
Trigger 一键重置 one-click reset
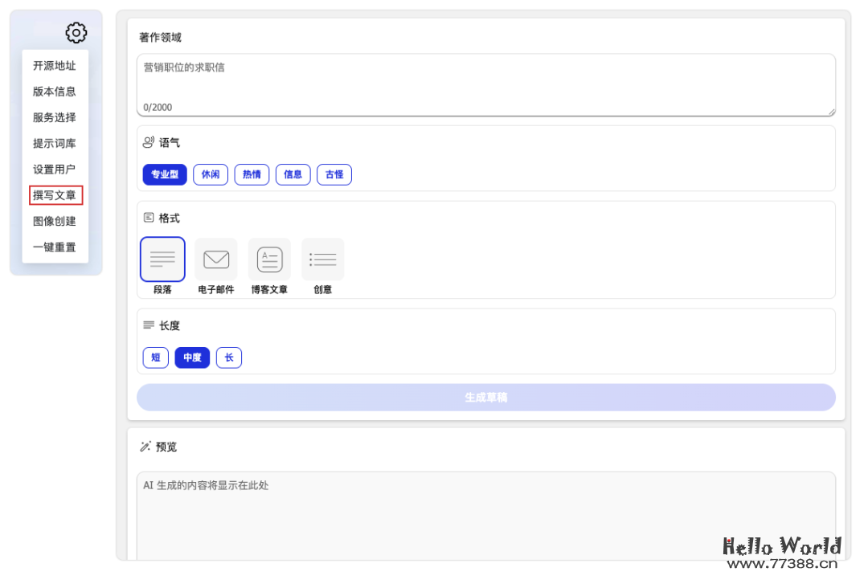point(55,247)
